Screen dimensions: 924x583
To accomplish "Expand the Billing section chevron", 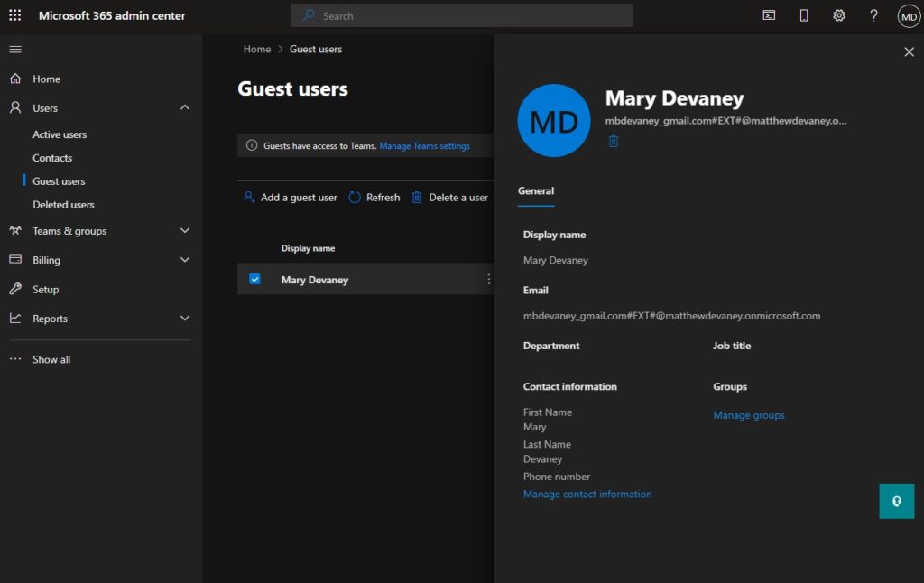I will tap(185, 259).
